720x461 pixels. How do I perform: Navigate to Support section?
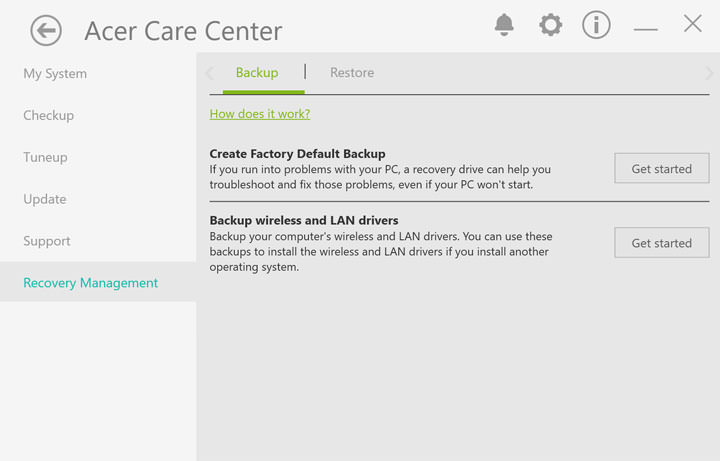click(x=47, y=242)
